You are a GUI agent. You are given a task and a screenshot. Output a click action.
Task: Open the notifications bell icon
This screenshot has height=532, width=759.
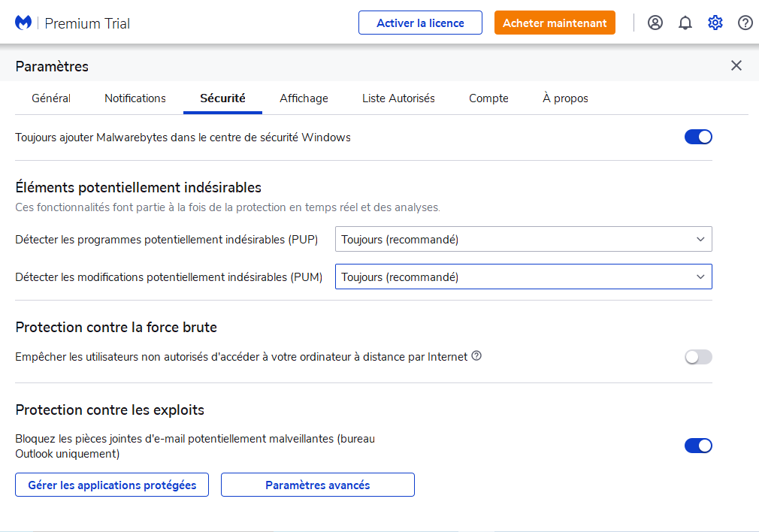[685, 23]
